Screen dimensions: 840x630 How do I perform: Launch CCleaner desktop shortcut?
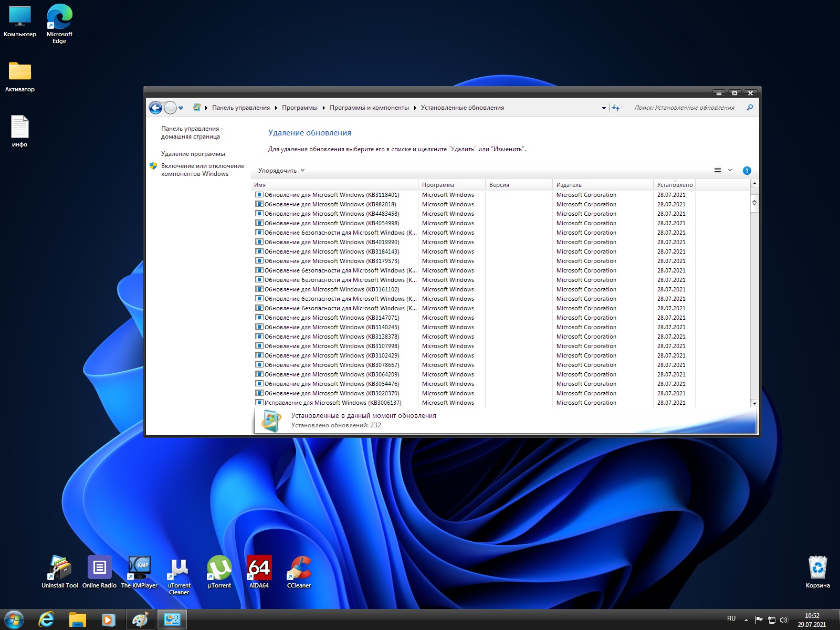pos(299,572)
